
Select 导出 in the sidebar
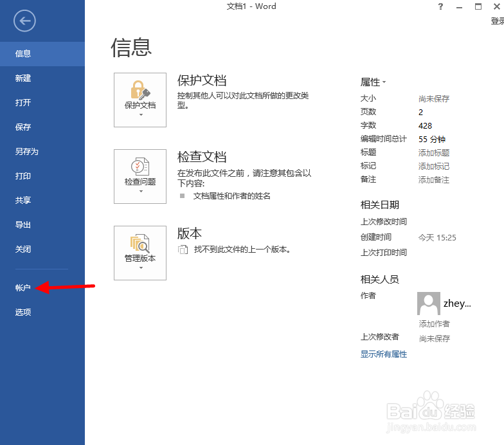(x=42, y=225)
